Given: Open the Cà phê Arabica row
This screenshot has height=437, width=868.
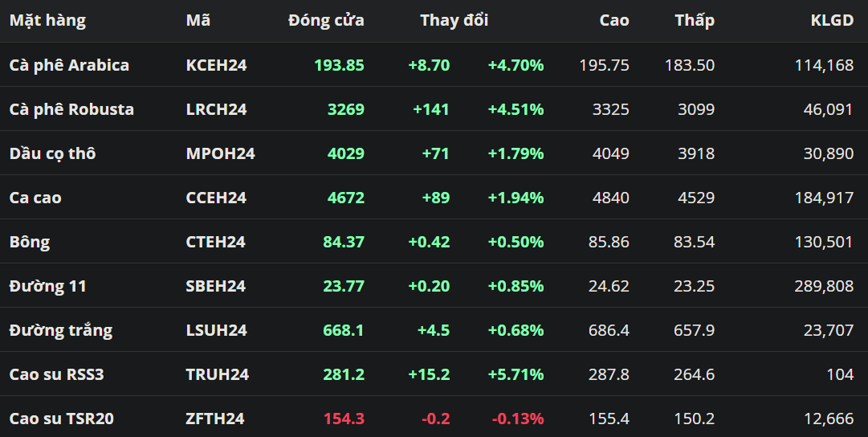Looking at the screenshot, I should click(x=69, y=65).
